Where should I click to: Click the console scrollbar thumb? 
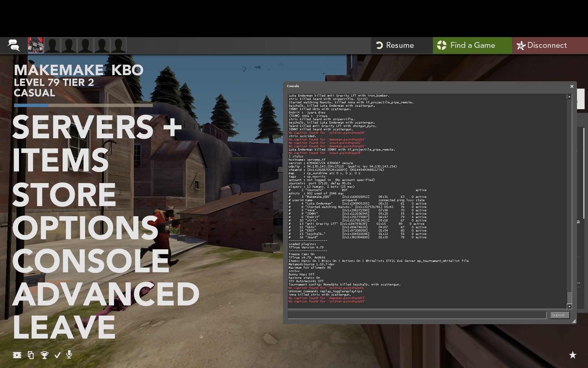569,297
